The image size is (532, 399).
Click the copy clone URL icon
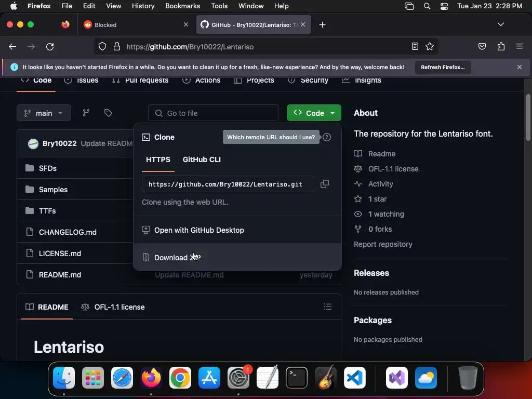324,184
